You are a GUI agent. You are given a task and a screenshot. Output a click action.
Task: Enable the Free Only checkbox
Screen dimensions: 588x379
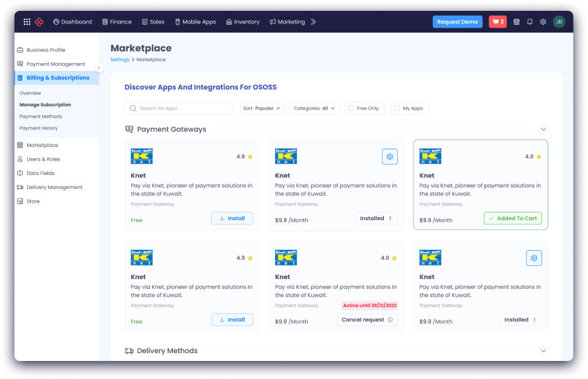[351, 108]
